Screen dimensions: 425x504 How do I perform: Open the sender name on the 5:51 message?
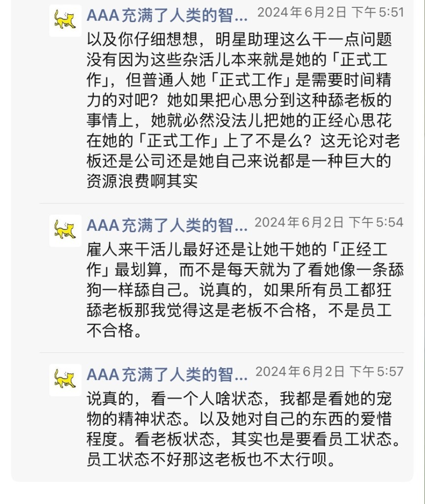[167, 15]
